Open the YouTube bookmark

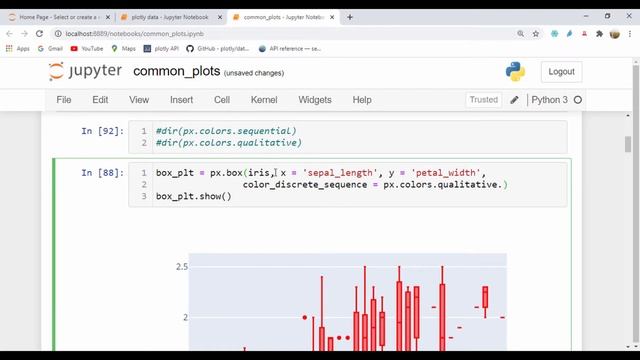pyautogui.click(x=87, y=49)
